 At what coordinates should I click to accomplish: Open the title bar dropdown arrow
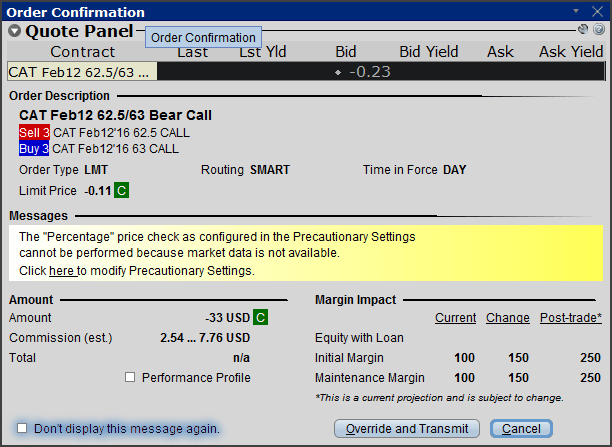(576, 11)
